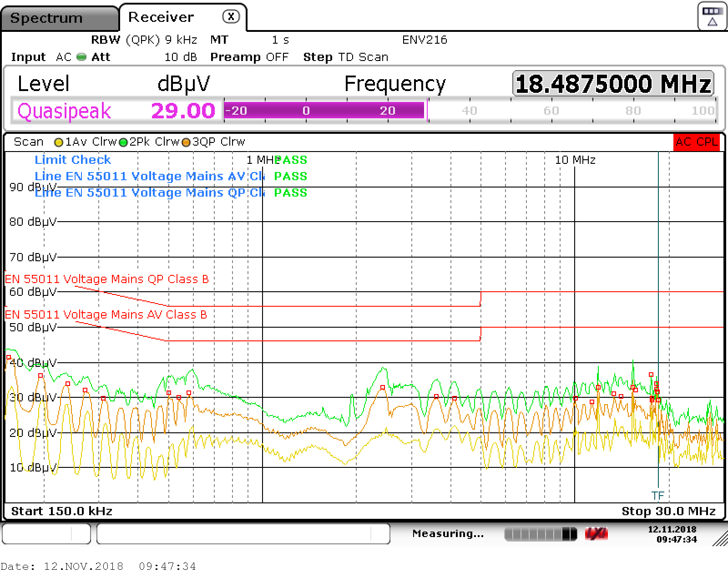Close the Receiver tab with X

click(x=231, y=17)
